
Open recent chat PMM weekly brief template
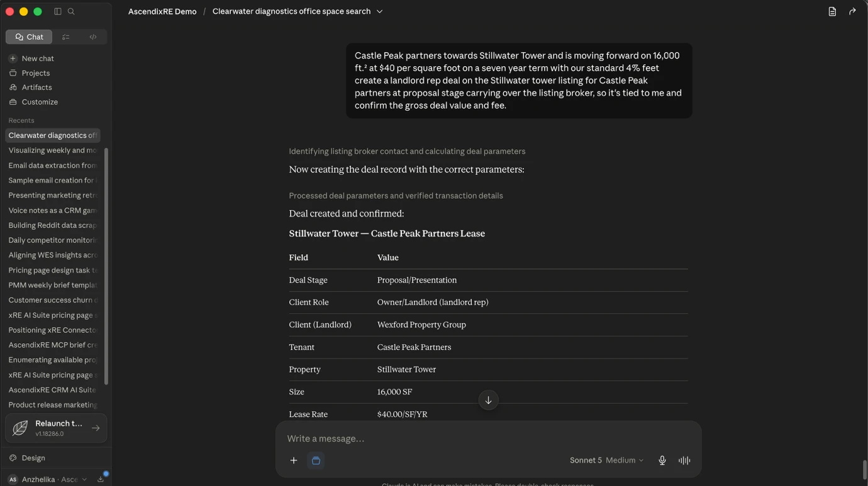(53, 285)
